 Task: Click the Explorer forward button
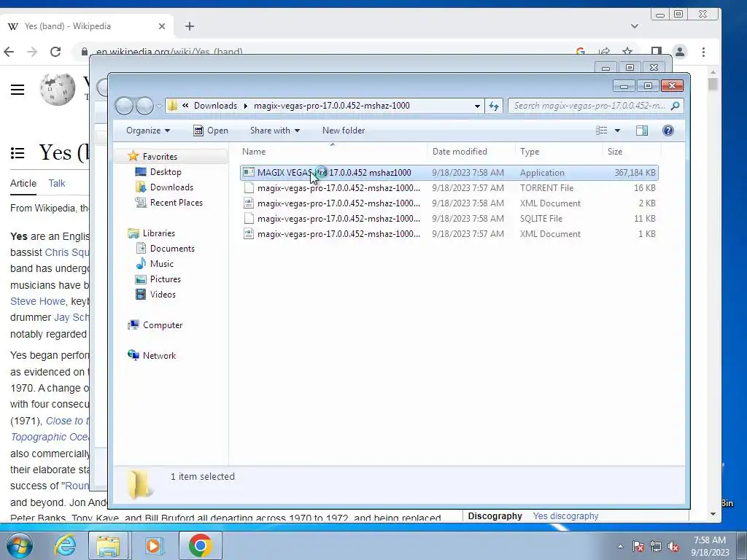(x=145, y=106)
